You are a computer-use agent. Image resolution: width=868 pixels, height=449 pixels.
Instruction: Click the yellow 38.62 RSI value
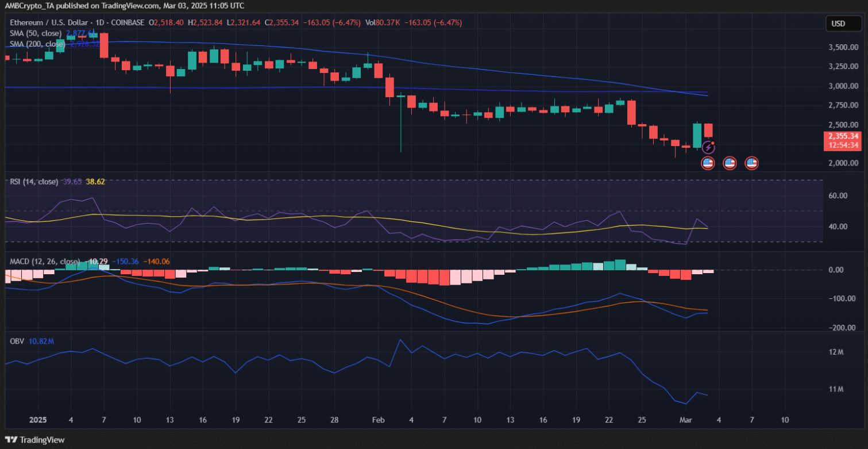point(95,182)
